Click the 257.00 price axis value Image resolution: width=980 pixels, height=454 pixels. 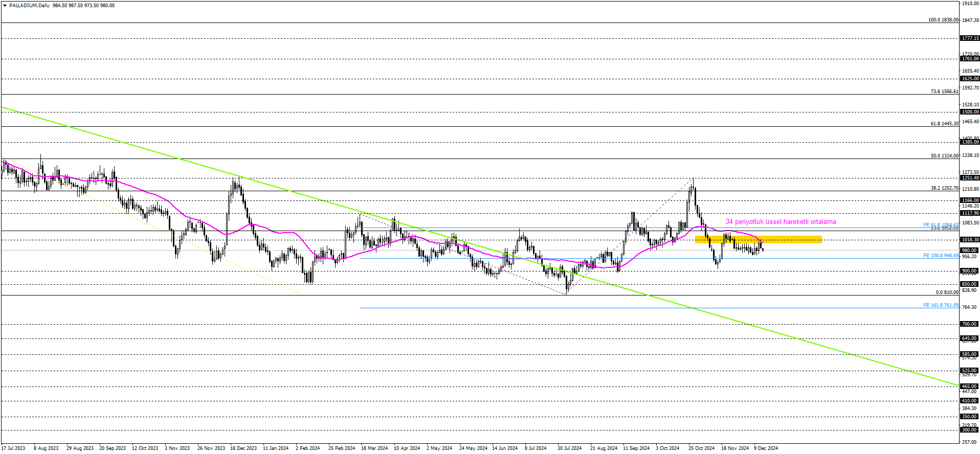970,442
